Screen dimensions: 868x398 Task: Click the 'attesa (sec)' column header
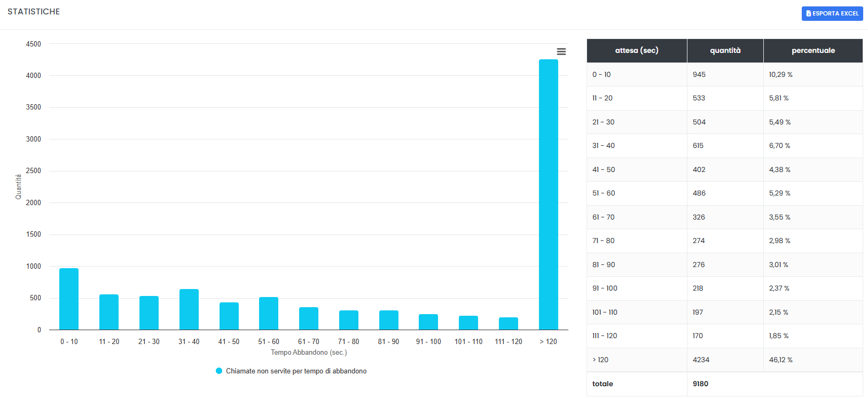point(636,51)
